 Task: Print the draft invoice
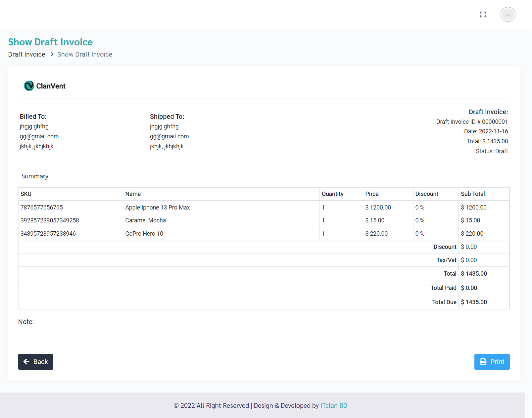pos(492,362)
